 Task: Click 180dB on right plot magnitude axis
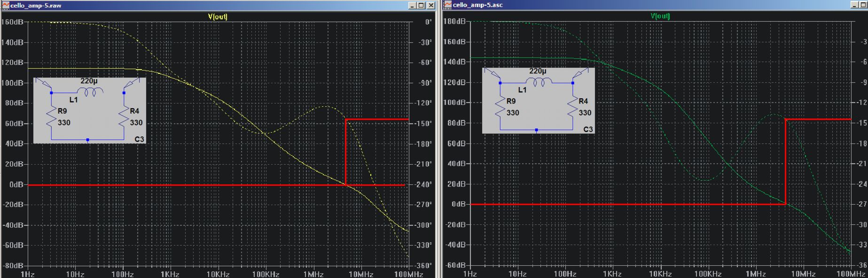455,22
